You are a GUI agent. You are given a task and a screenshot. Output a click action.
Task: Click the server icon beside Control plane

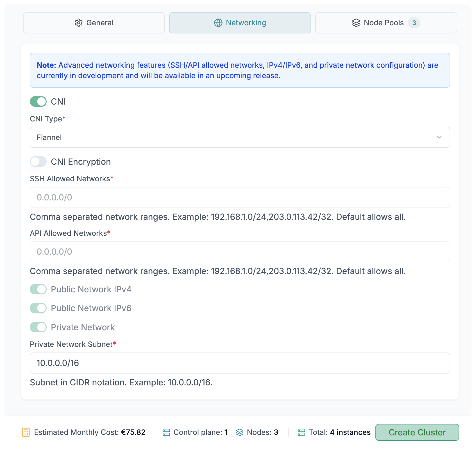[x=166, y=432]
